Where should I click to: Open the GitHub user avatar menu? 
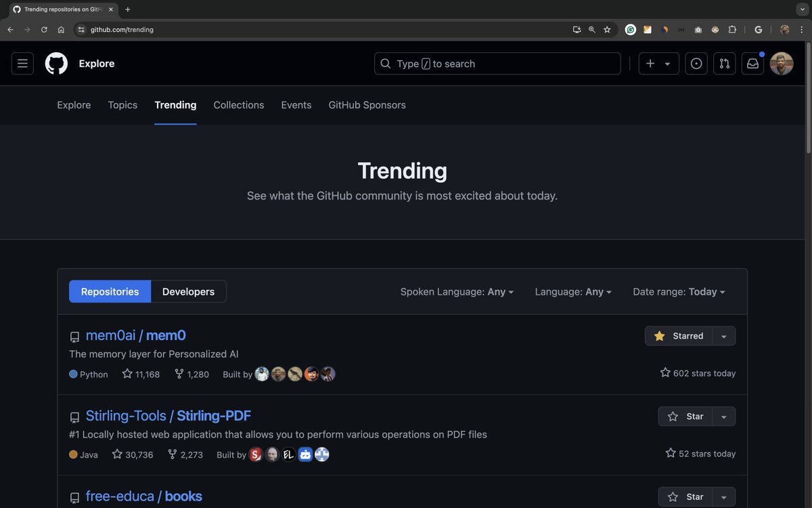[782, 64]
